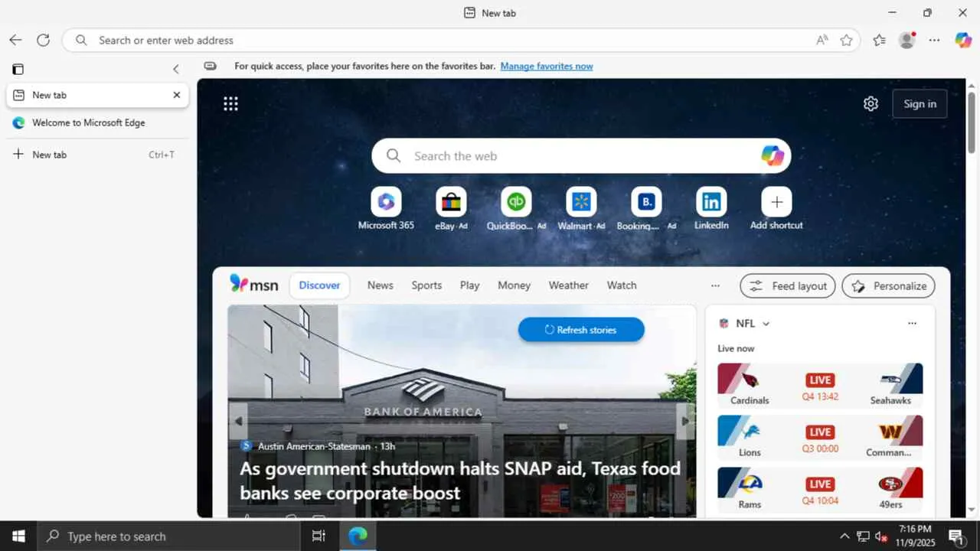
Task: Switch to the News feed tab
Action: tap(380, 285)
